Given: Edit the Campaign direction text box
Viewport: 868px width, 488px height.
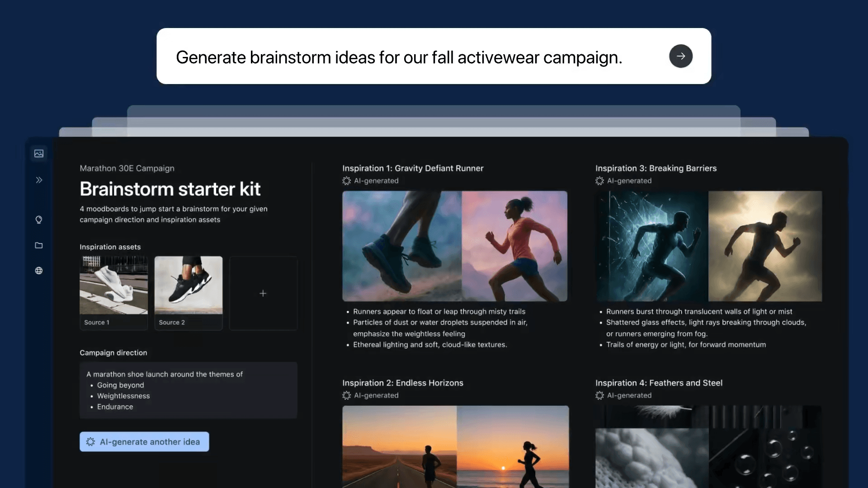Looking at the screenshot, I should [189, 390].
